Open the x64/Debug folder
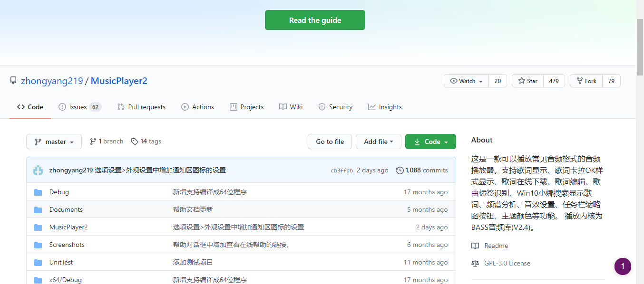This screenshot has width=644, height=284. [x=65, y=280]
